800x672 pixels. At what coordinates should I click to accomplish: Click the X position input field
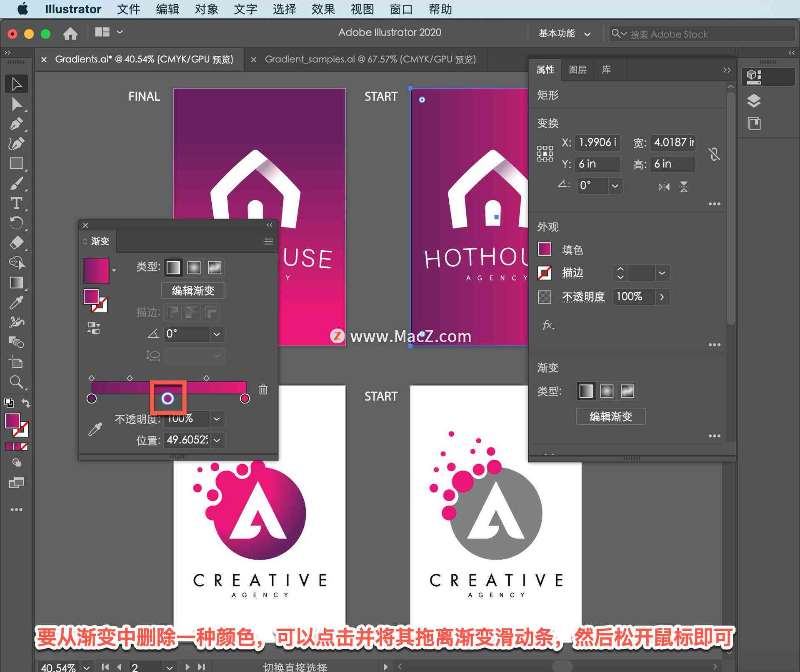(x=597, y=142)
